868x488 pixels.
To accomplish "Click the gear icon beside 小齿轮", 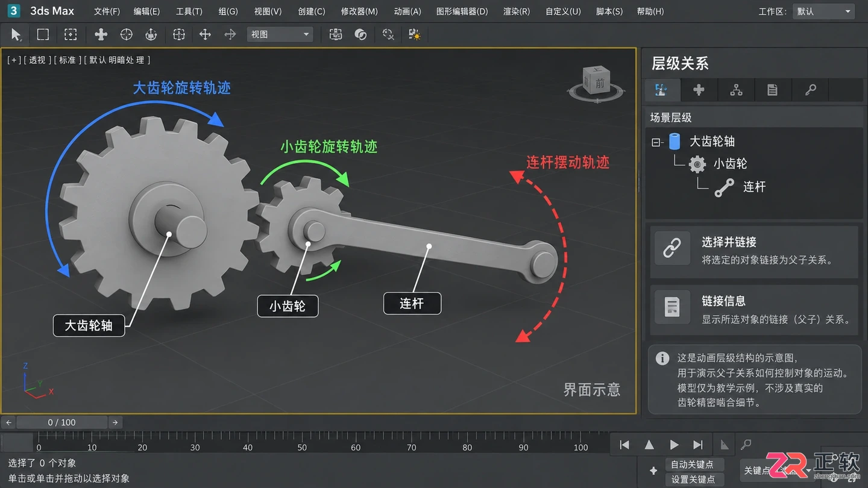I will coord(697,163).
